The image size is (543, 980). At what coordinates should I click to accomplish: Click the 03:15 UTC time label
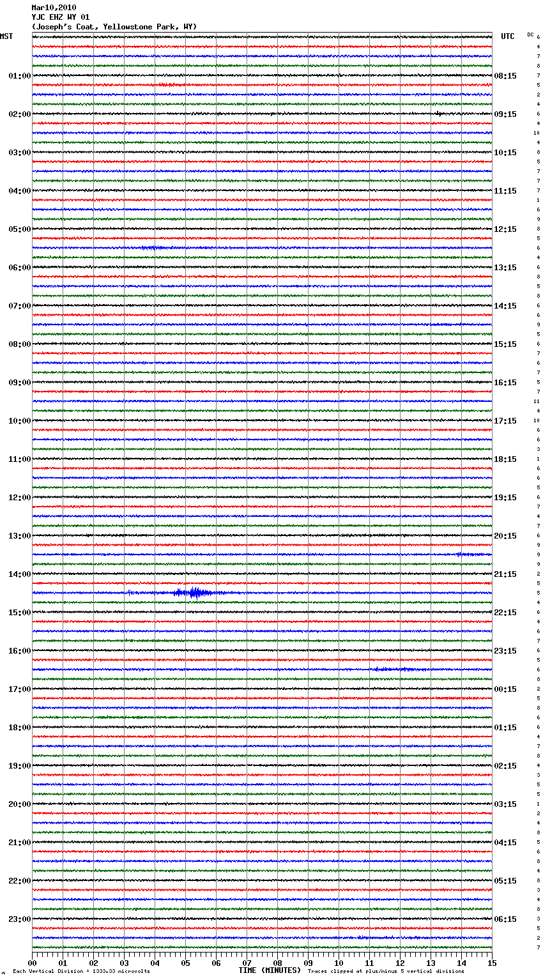coord(505,804)
